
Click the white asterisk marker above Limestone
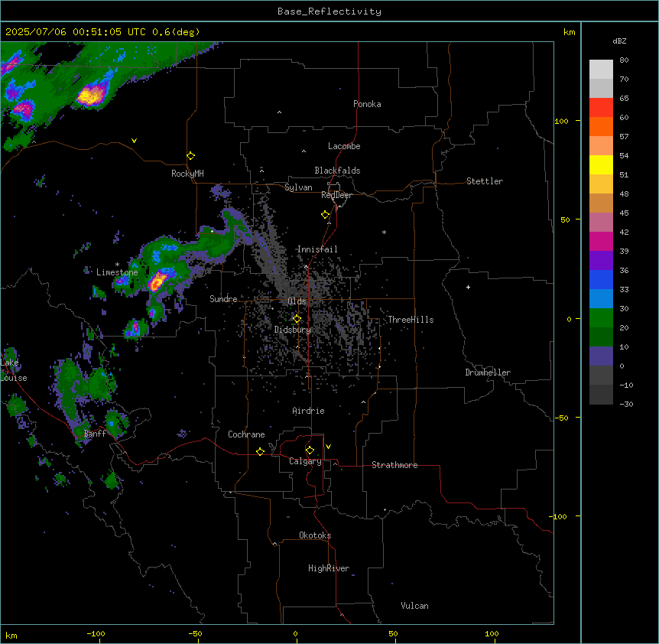click(x=117, y=265)
